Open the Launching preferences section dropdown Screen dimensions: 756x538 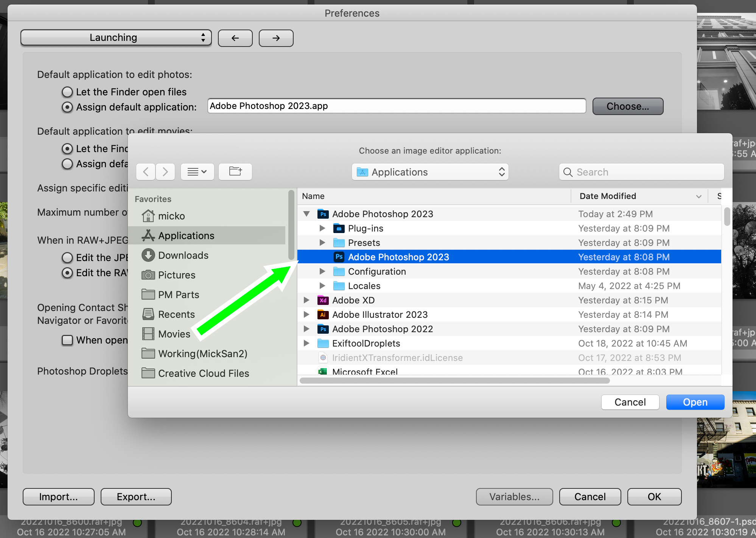116,38
